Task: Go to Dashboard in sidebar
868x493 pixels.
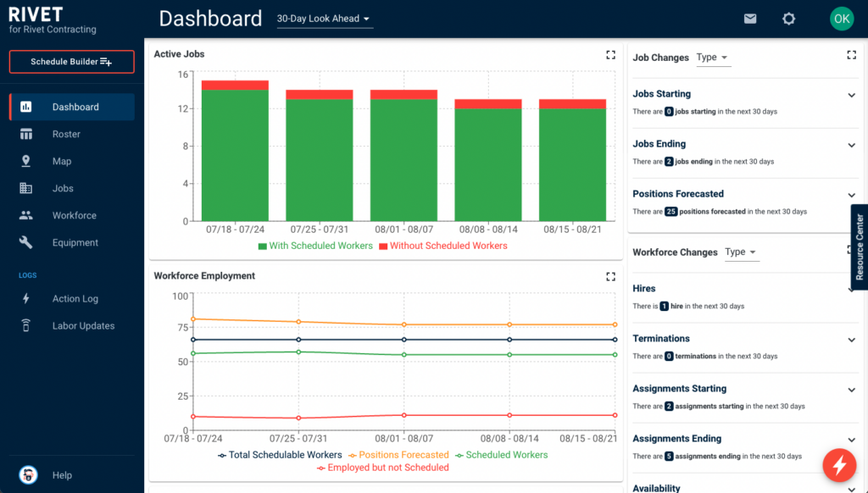Action: (x=72, y=107)
